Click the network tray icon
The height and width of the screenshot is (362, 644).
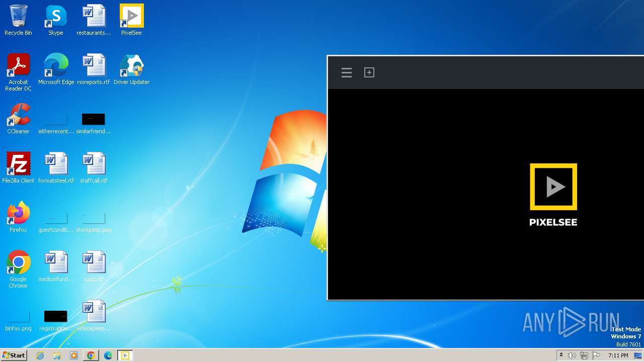(x=584, y=355)
